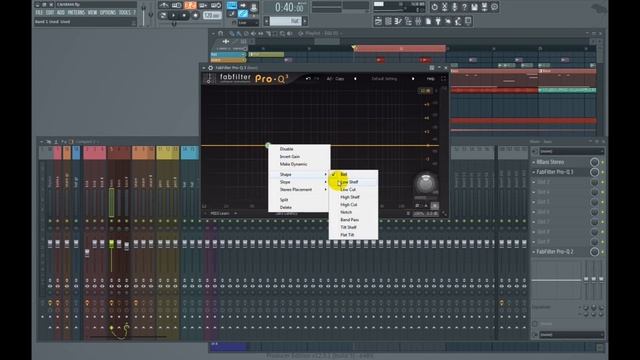Image resolution: width=640 pixels, height=360 pixels.
Task: Click the tempo BPM field
Action: point(212,15)
